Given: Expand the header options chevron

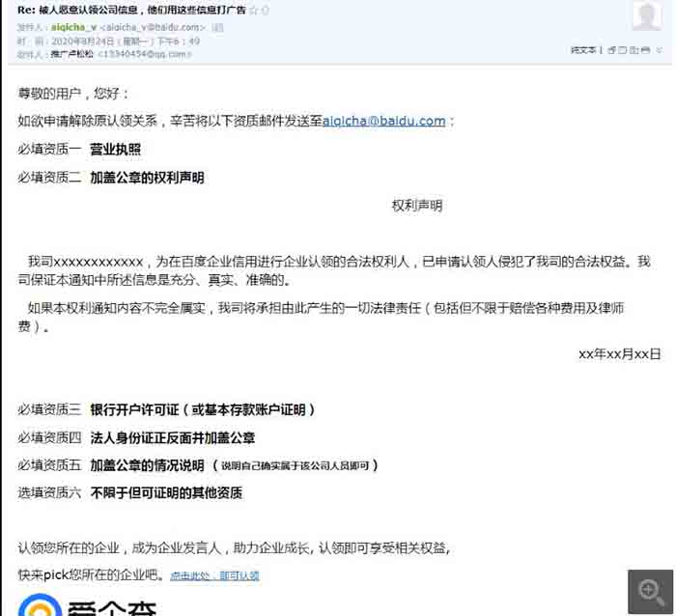Looking at the screenshot, I should pos(660,50).
